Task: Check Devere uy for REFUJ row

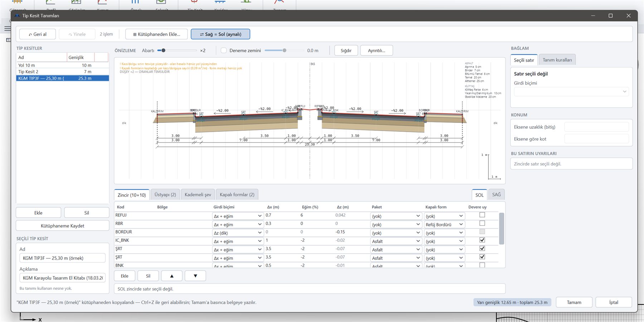Action: click(x=482, y=215)
